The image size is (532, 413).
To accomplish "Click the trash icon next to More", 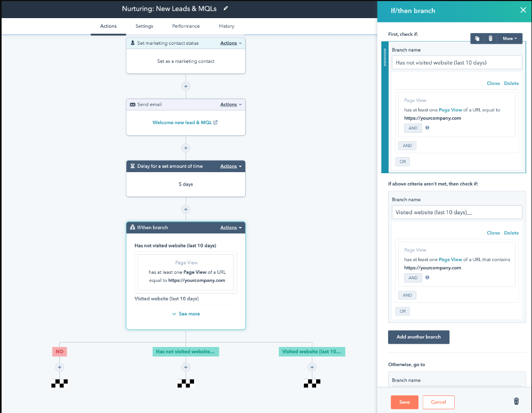I will coord(490,38).
